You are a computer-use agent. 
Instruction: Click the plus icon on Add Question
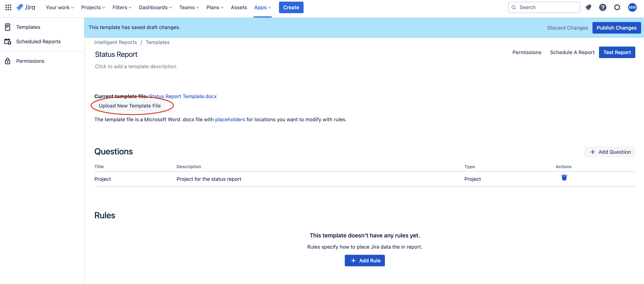pyautogui.click(x=593, y=152)
